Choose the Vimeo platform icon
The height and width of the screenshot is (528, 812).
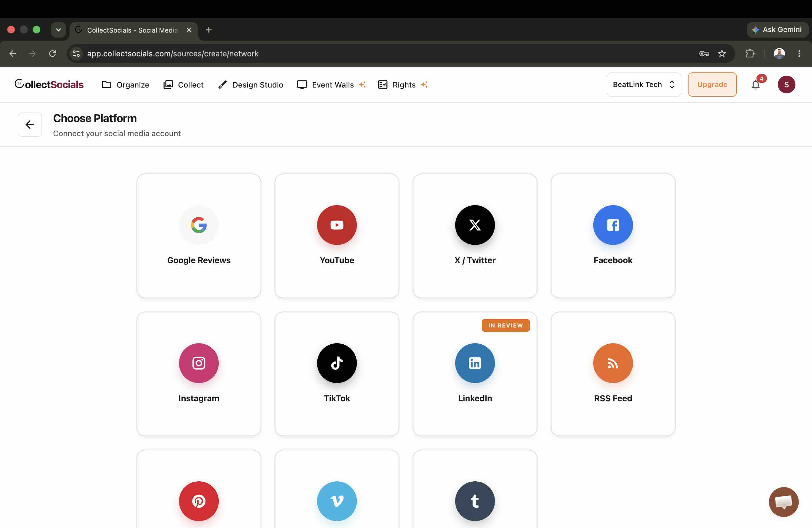click(337, 501)
